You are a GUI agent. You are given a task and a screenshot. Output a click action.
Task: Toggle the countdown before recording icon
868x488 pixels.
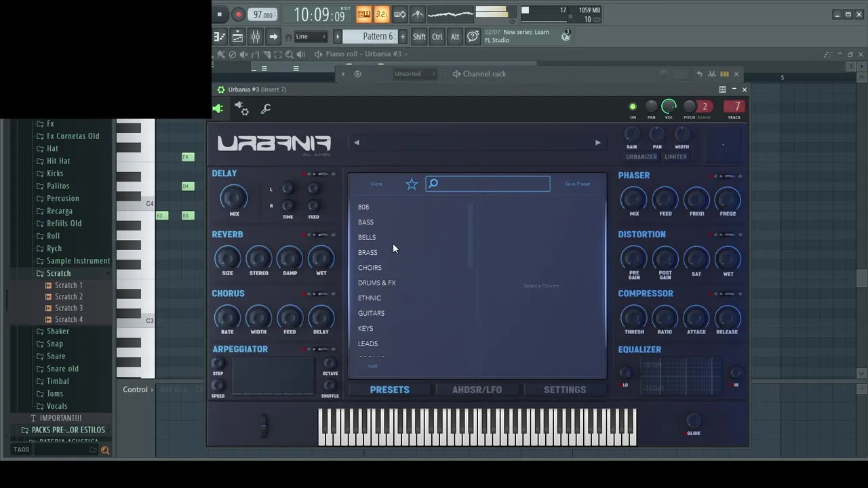point(381,14)
